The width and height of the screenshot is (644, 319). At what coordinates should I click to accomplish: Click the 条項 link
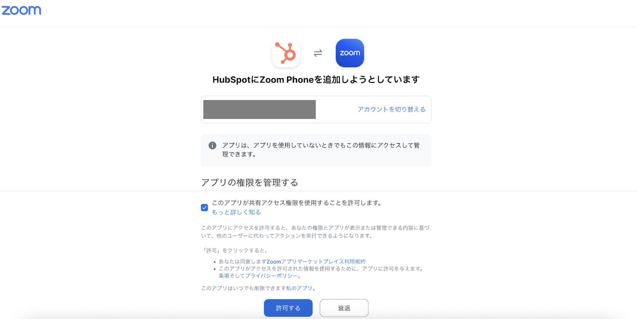point(224,276)
